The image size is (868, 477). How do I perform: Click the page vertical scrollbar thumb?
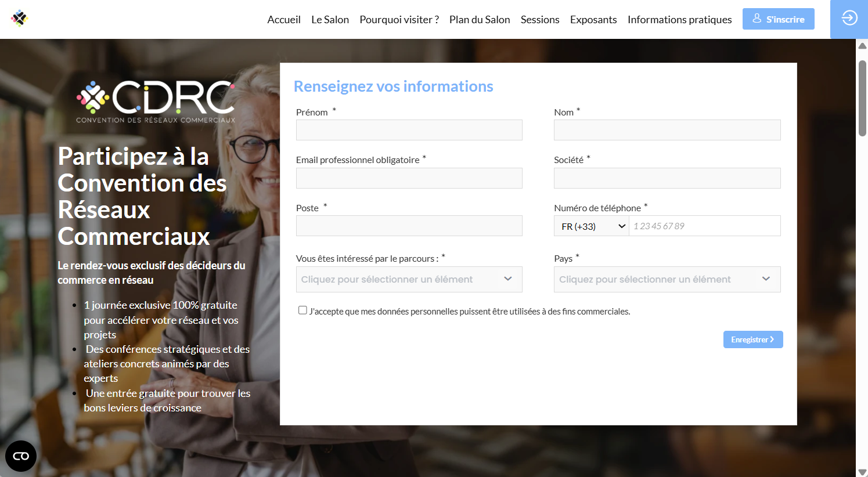click(x=862, y=99)
